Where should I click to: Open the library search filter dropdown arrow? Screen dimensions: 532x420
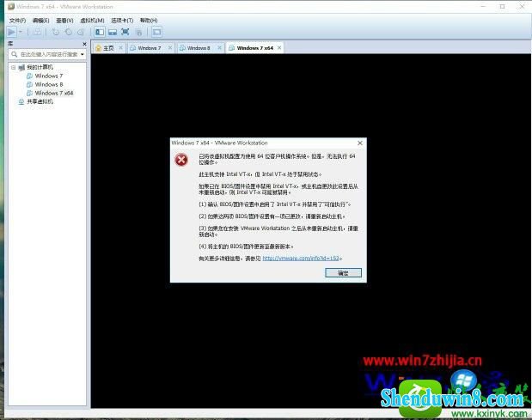(x=83, y=54)
